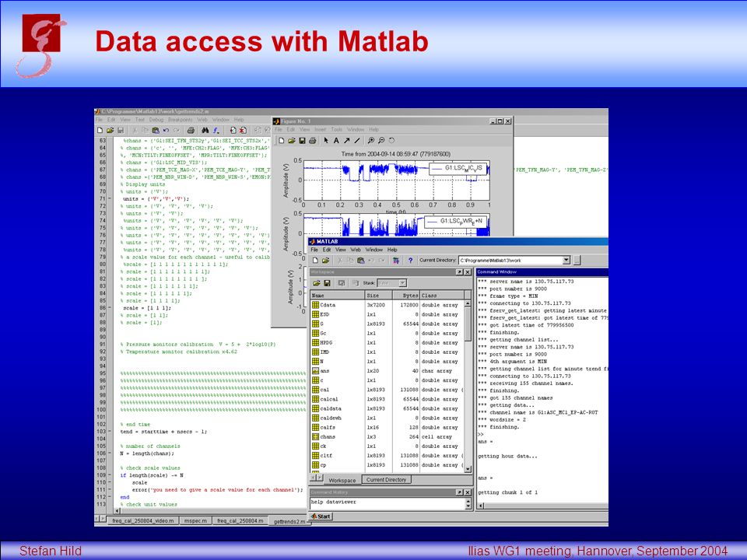This screenshot has height=560, width=747.
Task: Click 'help dataviewer' in Command History
Action: point(334,502)
